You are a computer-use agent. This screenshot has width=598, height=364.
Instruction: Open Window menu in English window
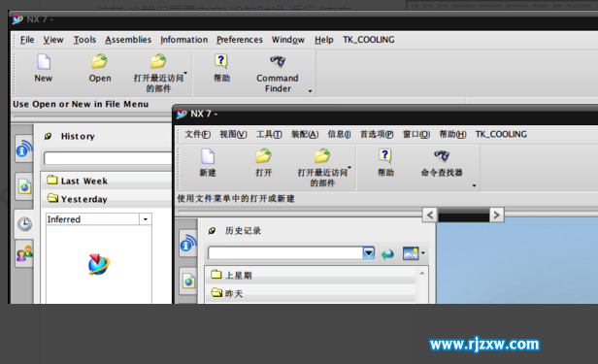(288, 40)
